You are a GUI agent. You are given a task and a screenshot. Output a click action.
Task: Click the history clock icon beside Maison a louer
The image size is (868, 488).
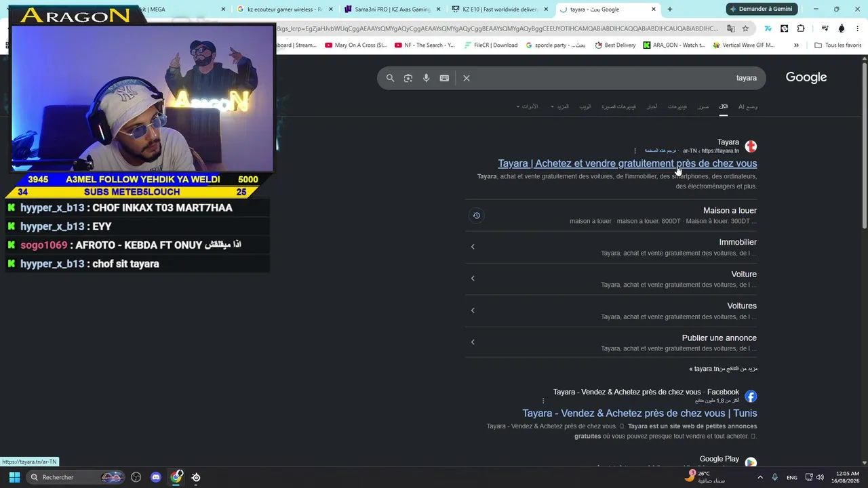click(476, 216)
